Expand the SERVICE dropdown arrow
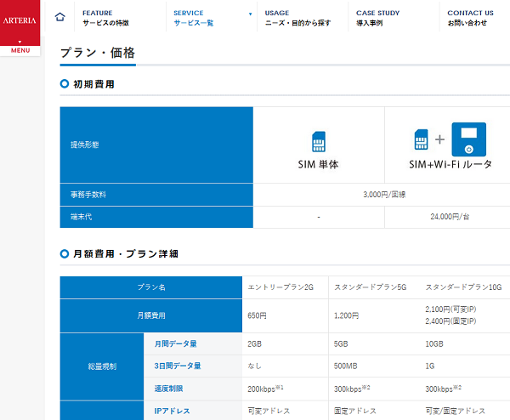This screenshot has height=420, width=510. point(250,14)
